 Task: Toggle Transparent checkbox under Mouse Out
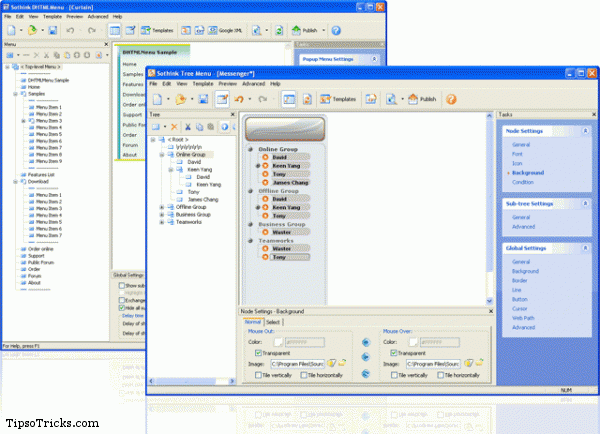(258, 353)
